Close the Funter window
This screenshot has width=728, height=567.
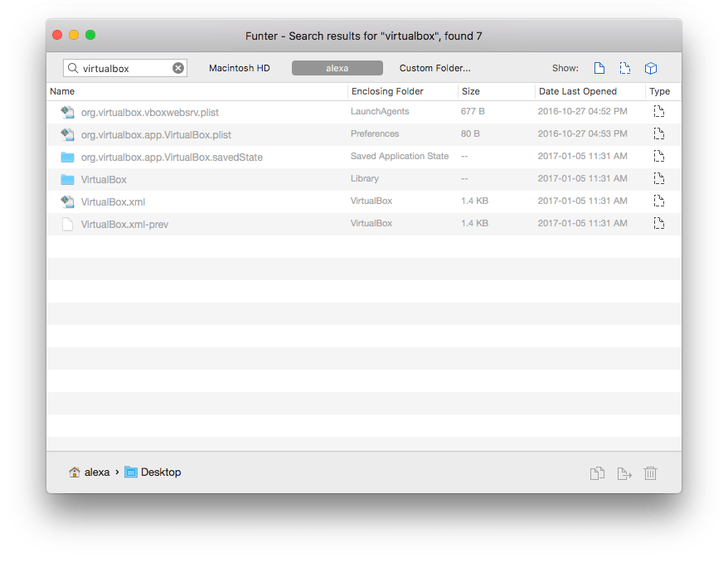57,36
